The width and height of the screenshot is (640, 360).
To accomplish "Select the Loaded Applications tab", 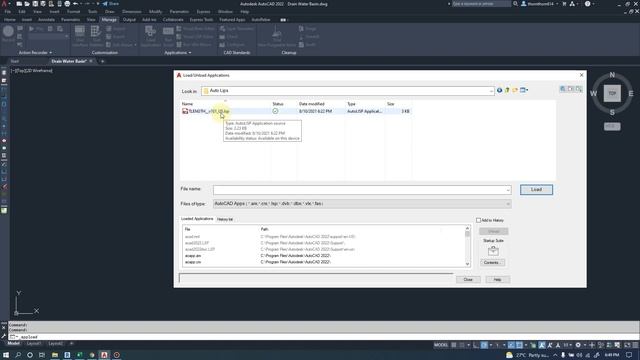I will 197,219.
